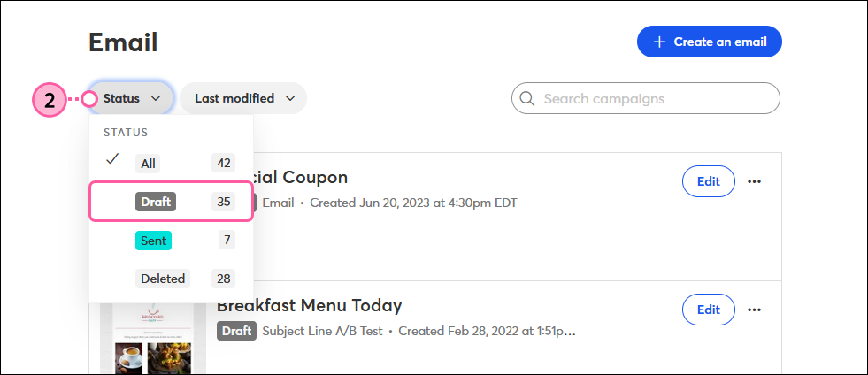Click the plus icon on Create an email
This screenshot has width=868, height=375.
(x=659, y=42)
